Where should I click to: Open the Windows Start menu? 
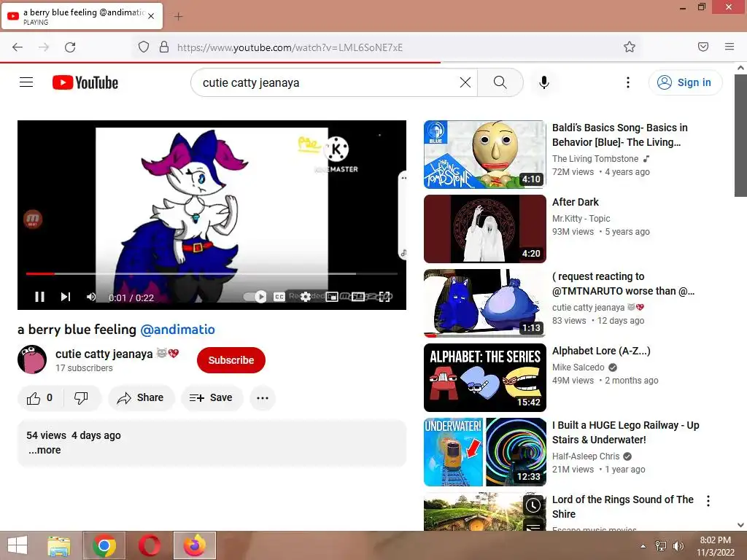click(x=18, y=545)
